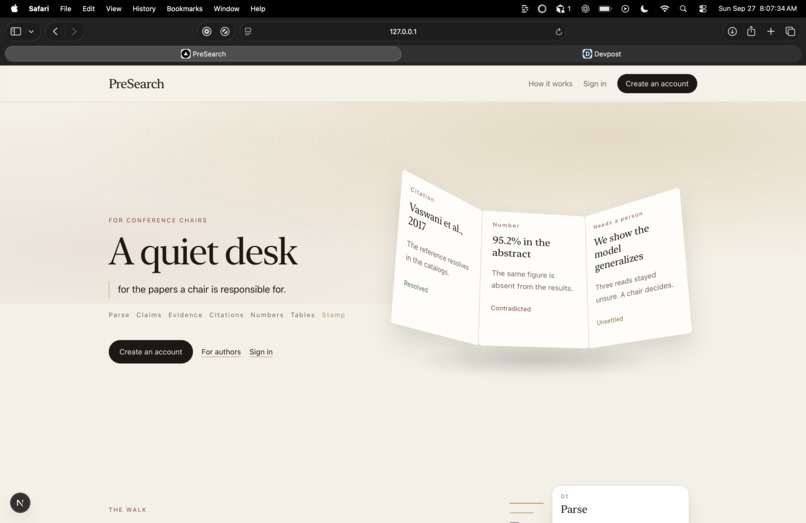
Task: Go forward with the forward arrow
Action: 74,31
